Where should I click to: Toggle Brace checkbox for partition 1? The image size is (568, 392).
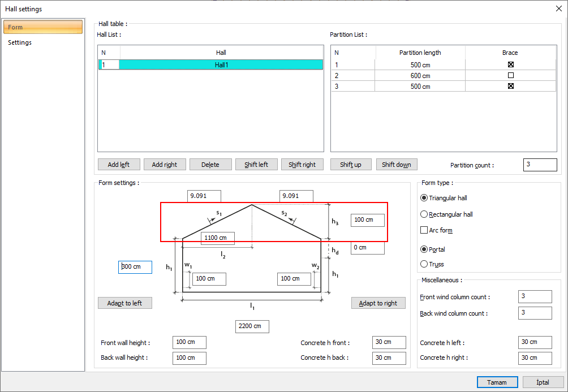point(510,64)
